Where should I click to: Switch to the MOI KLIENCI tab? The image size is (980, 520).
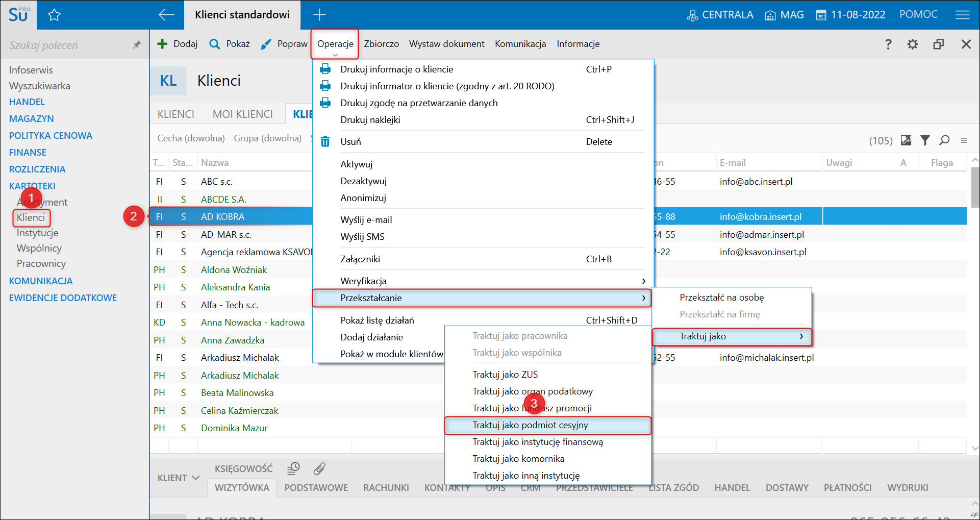point(243,114)
